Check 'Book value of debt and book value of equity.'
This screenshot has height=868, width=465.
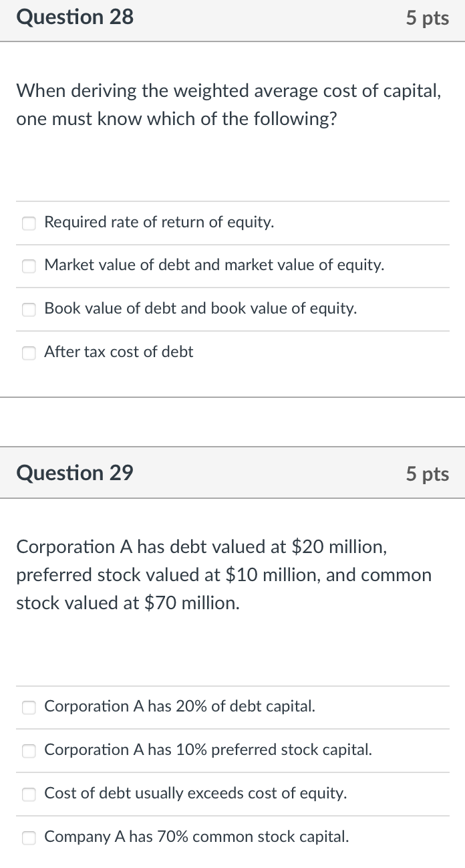click(x=29, y=310)
